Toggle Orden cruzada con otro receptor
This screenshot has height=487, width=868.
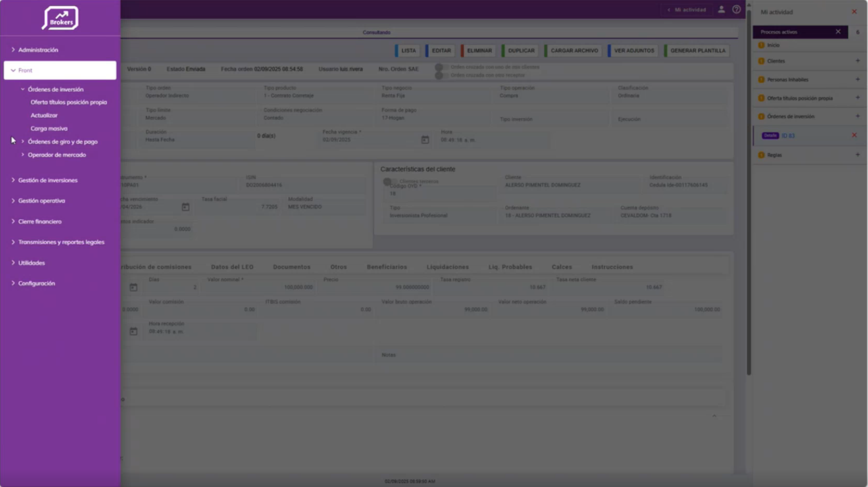pyautogui.click(x=440, y=76)
